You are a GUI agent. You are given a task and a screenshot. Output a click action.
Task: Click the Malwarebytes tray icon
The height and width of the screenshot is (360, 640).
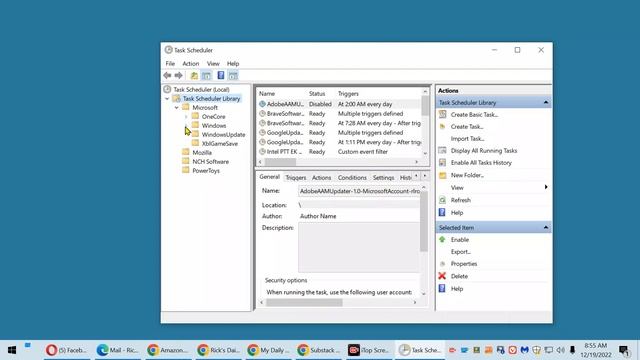pos(524,350)
